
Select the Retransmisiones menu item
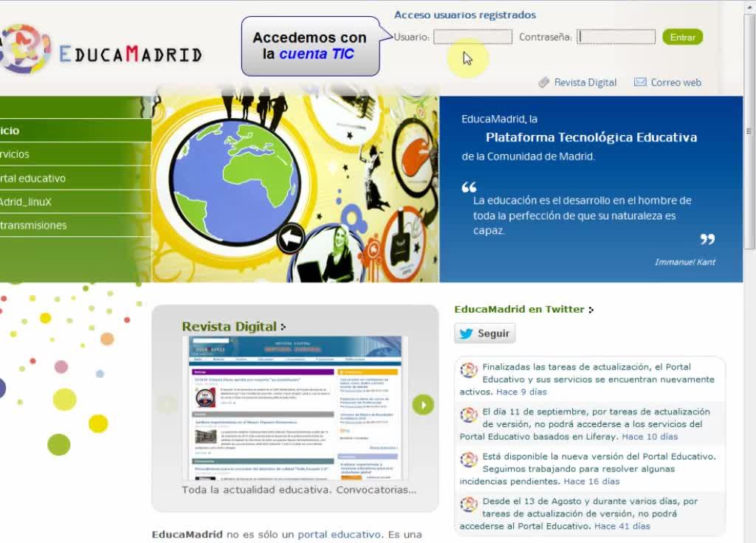click(x=76, y=225)
